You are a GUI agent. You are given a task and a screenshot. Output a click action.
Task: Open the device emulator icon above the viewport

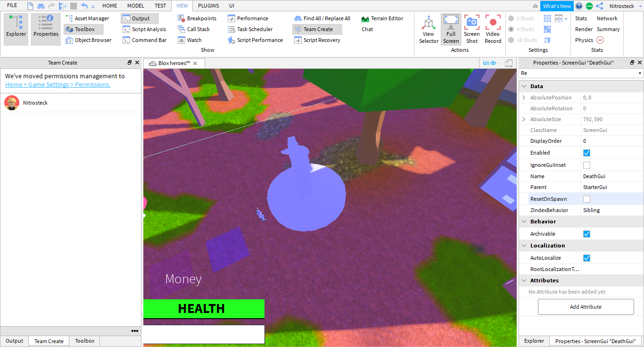tap(509, 63)
